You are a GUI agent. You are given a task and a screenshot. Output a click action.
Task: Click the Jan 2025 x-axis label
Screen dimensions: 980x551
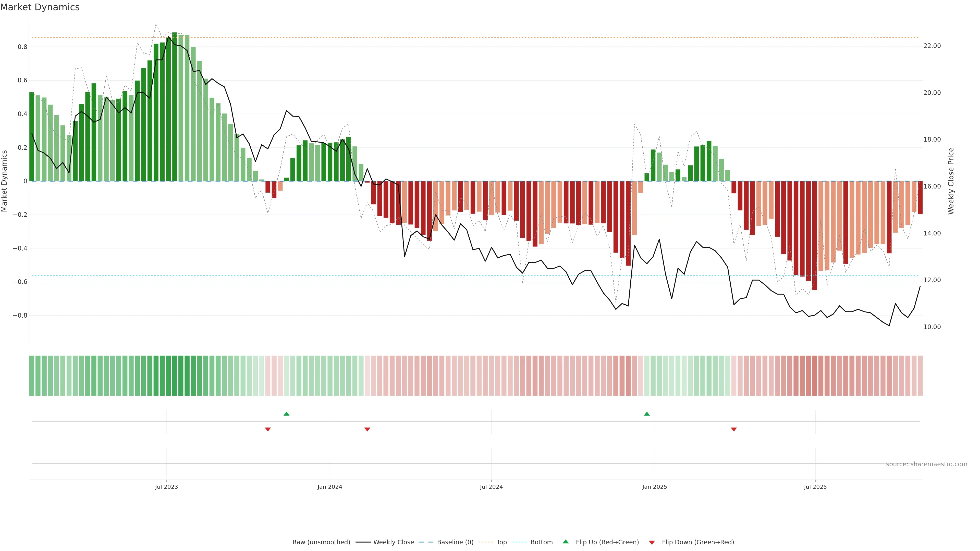point(654,487)
